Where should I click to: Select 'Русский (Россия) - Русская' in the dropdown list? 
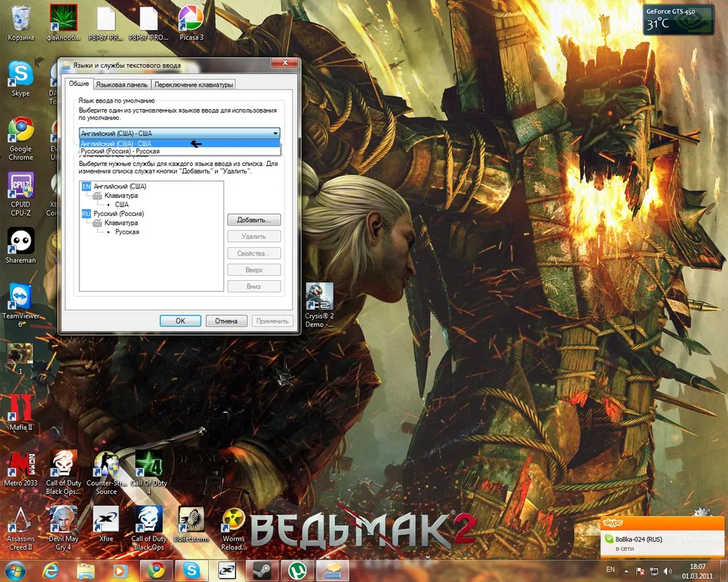(120, 151)
